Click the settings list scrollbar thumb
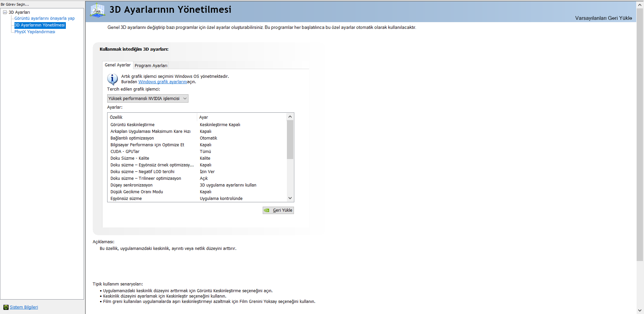The width and height of the screenshot is (644, 314). [290, 140]
